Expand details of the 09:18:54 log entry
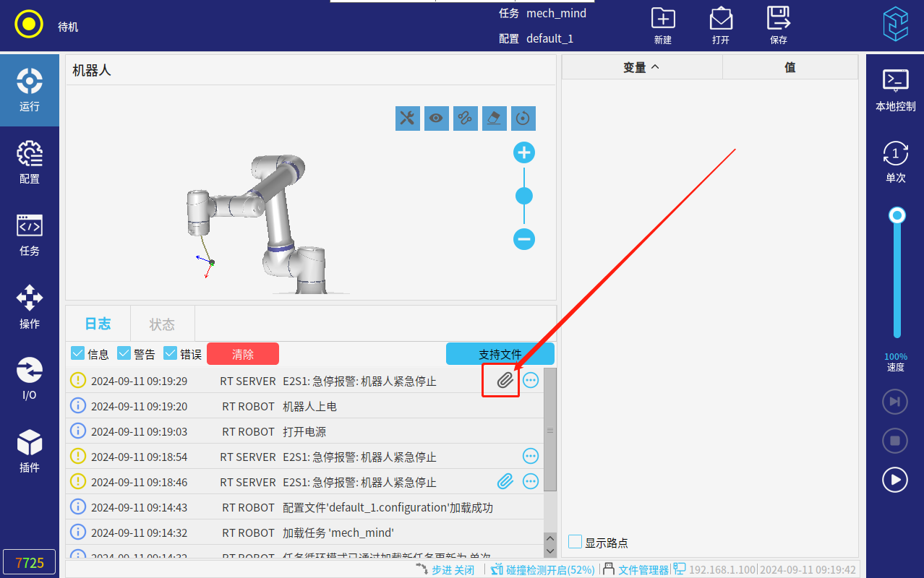924x578 pixels. click(531, 456)
